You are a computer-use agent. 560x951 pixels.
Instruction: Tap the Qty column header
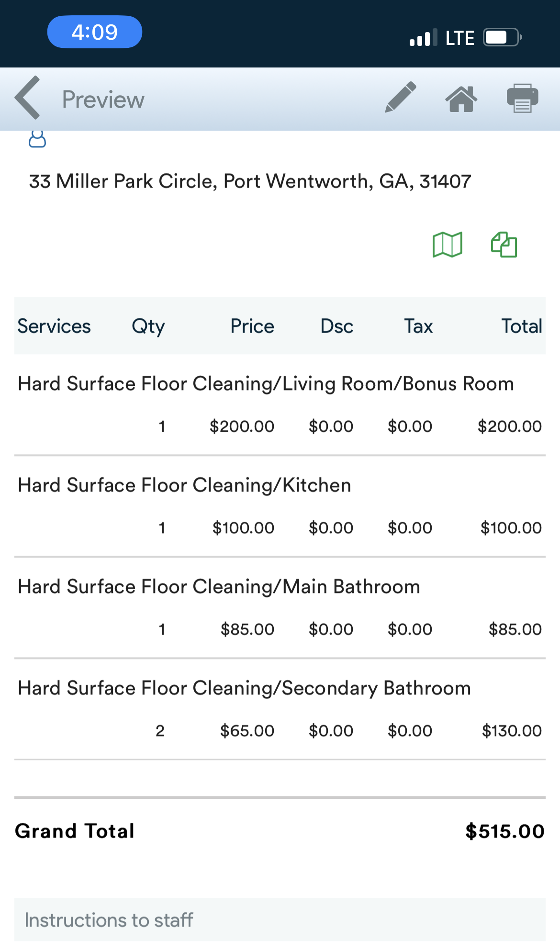click(x=148, y=326)
